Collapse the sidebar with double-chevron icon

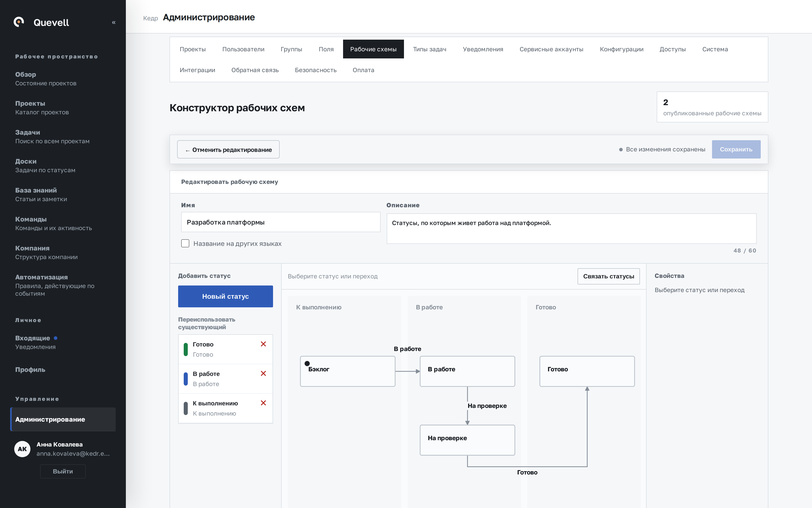(114, 23)
